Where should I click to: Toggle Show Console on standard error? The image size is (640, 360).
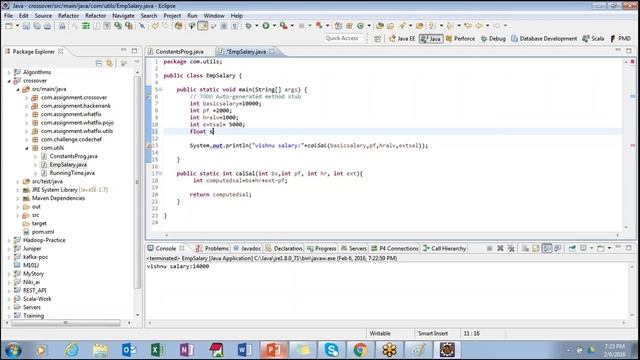(x=558, y=248)
